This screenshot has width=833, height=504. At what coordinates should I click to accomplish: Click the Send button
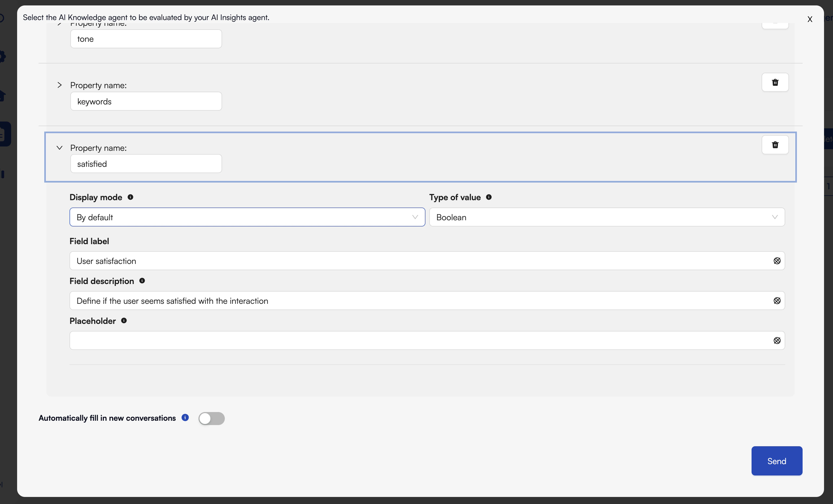tap(777, 461)
